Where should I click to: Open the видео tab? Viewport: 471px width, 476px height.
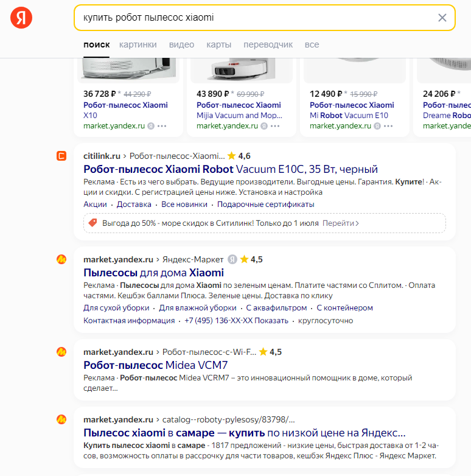[181, 44]
